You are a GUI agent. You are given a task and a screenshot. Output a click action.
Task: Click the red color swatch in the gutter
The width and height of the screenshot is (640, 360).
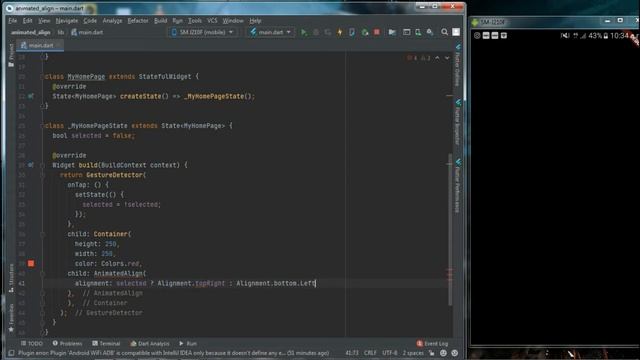pos(31,264)
